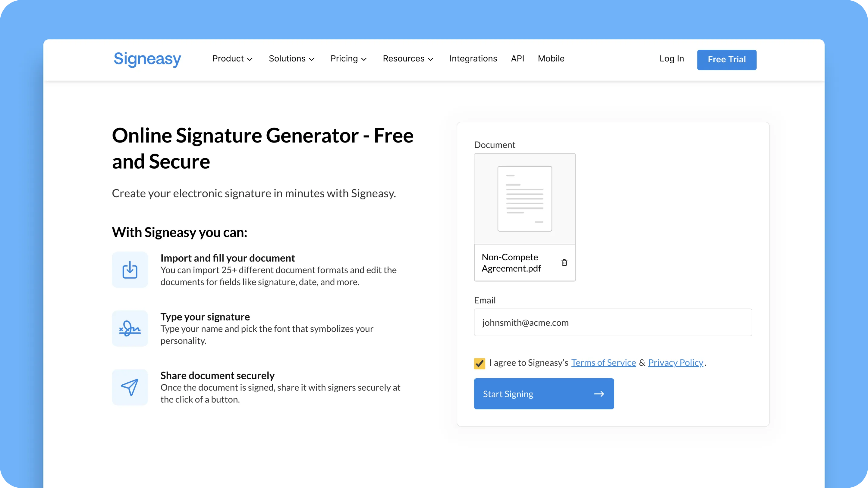The height and width of the screenshot is (488, 868).
Task: Open the Integrations page
Action: pos(473,59)
